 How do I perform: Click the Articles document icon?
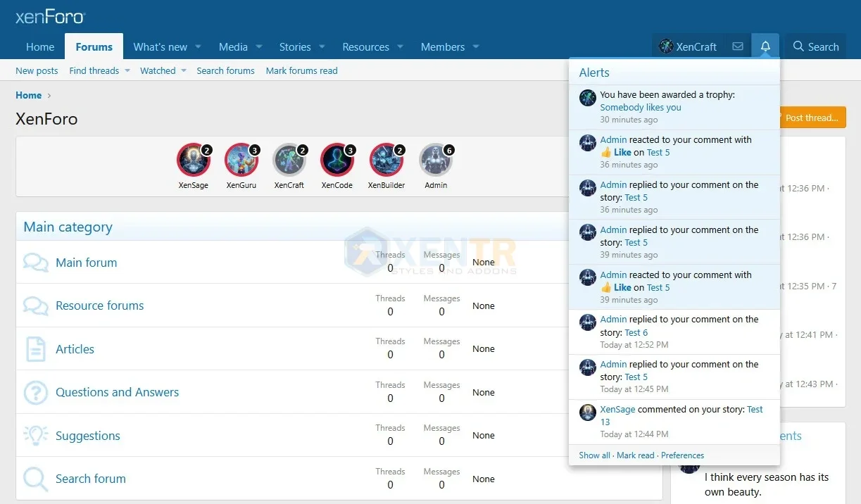35,349
